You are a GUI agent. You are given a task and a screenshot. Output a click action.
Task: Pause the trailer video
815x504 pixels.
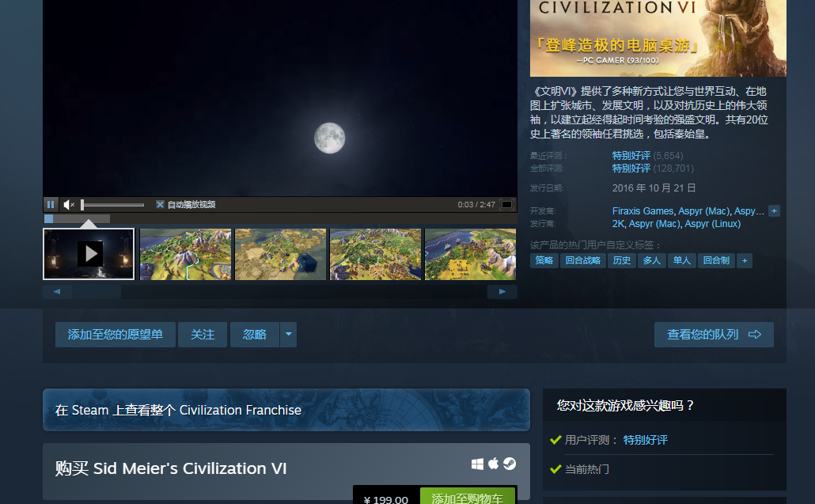51,205
